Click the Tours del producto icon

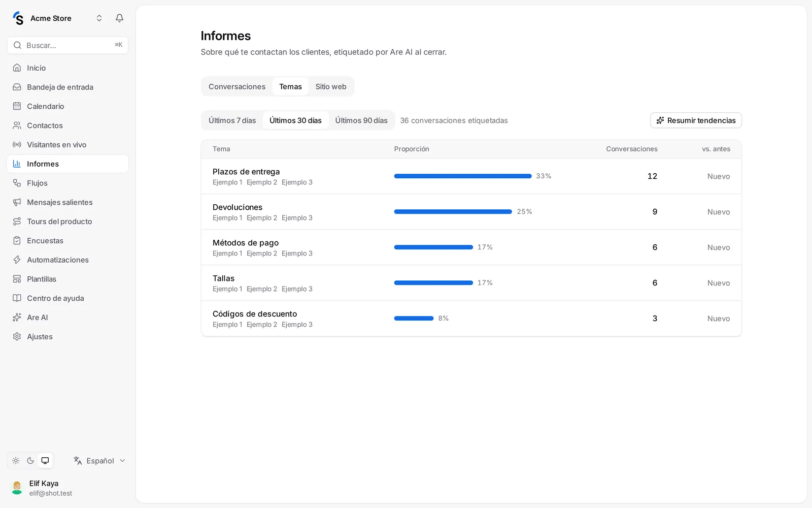tap(17, 221)
